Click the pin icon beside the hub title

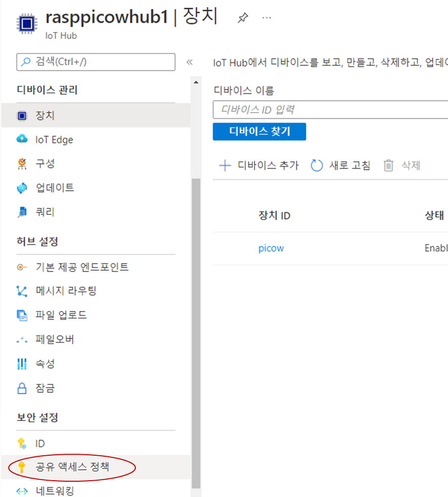pyautogui.click(x=242, y=18)
